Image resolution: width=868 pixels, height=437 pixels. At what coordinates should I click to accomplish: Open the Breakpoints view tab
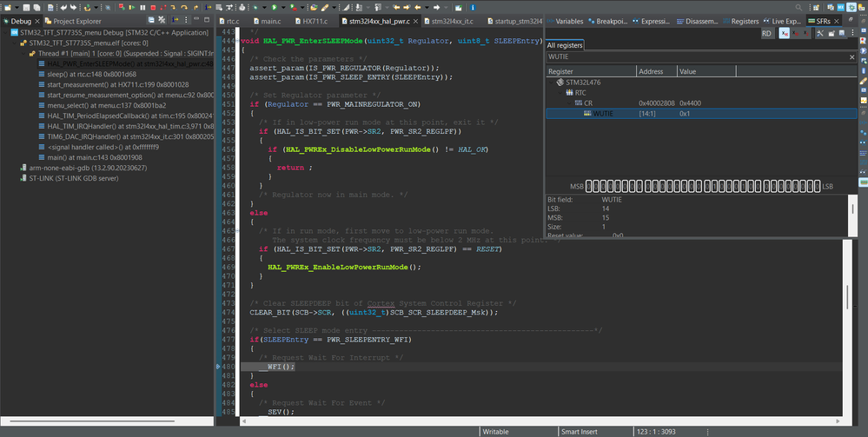pos(610,20)
